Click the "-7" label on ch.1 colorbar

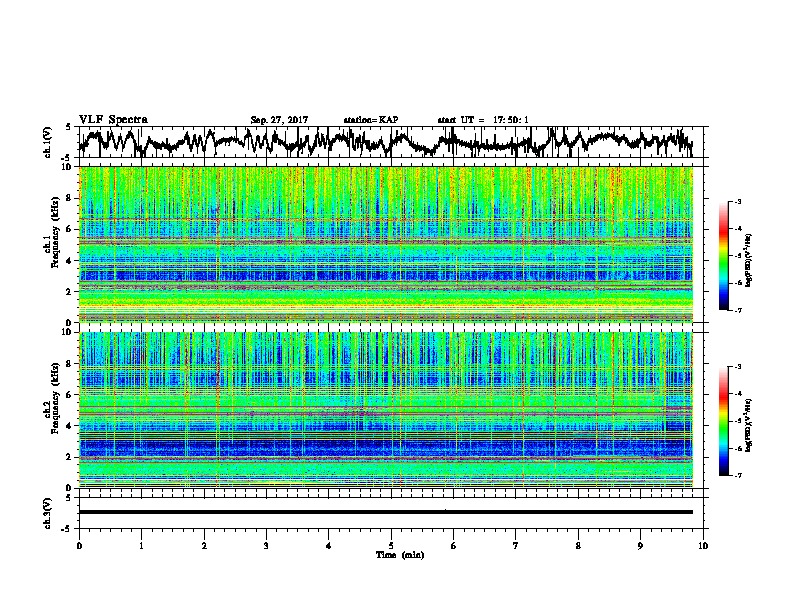(738, 310)
